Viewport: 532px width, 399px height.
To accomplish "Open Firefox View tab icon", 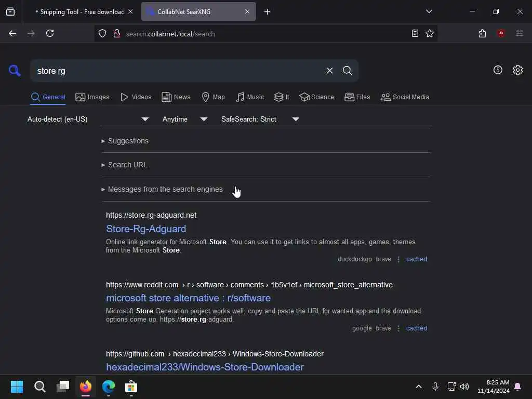I will (x=10, y=11).
